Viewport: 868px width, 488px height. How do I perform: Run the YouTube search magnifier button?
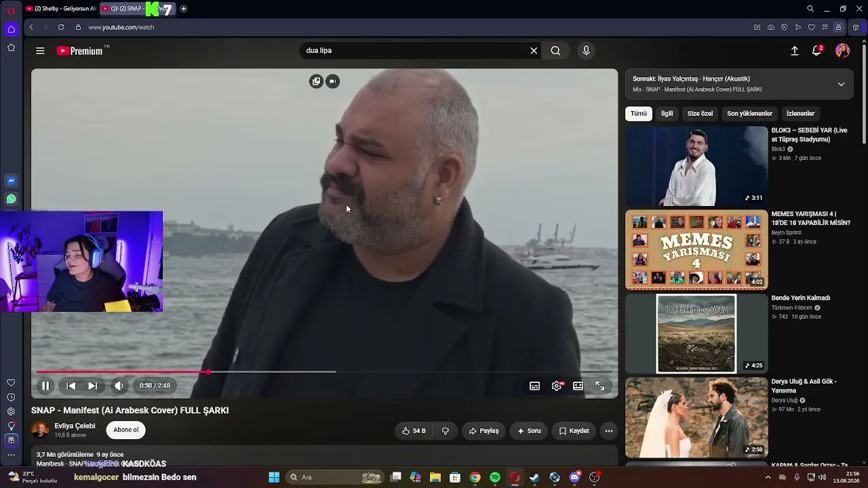click(555, 51)
